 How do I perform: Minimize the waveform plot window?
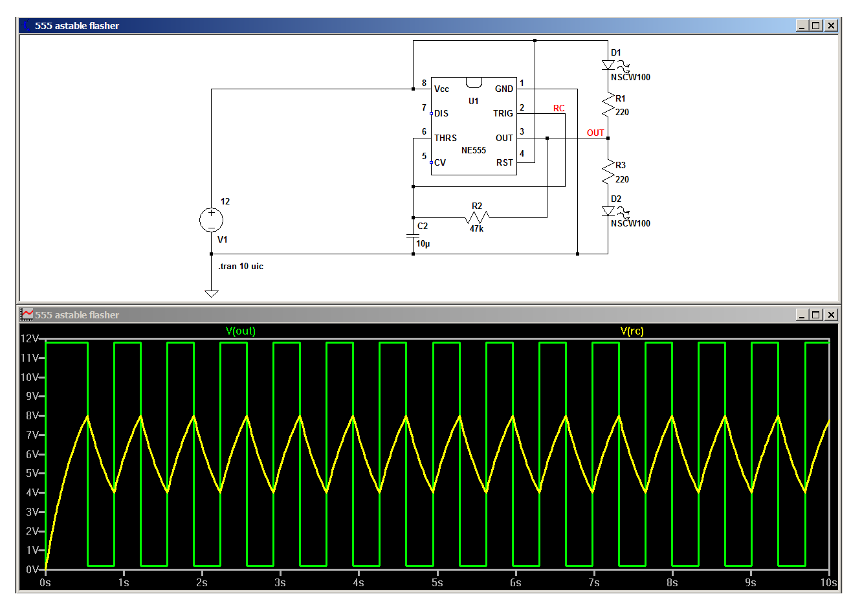802,315
